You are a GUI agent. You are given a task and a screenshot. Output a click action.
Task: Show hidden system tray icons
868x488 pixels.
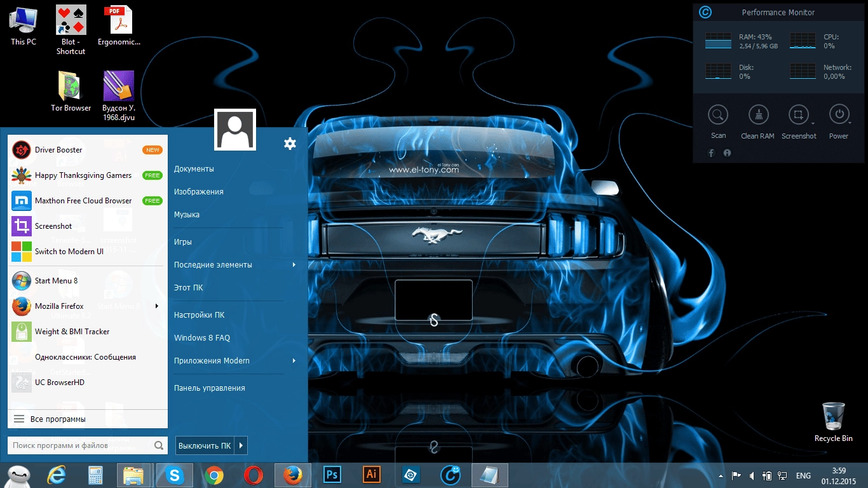click(x=721, y=475)
